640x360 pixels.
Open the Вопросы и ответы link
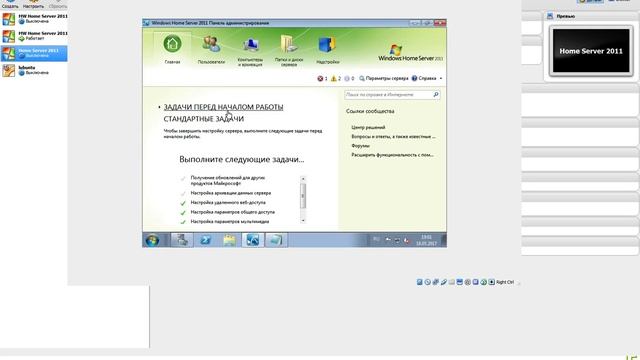point(393,136)
